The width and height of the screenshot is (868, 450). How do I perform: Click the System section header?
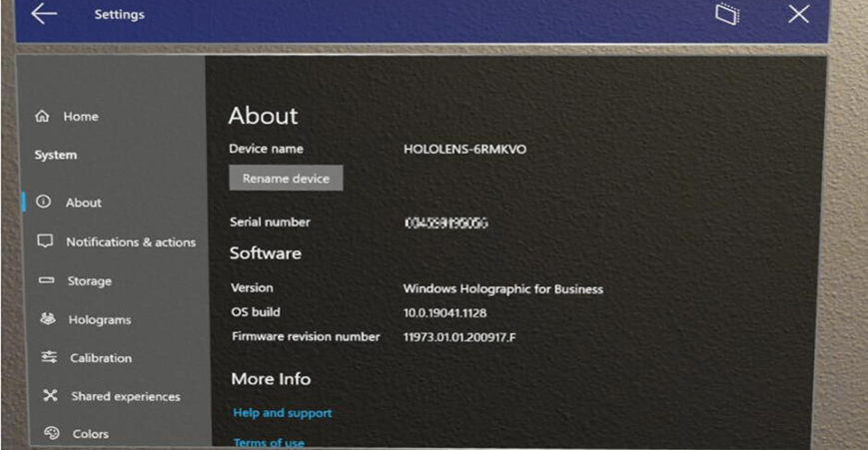click(x=56, y=156)
